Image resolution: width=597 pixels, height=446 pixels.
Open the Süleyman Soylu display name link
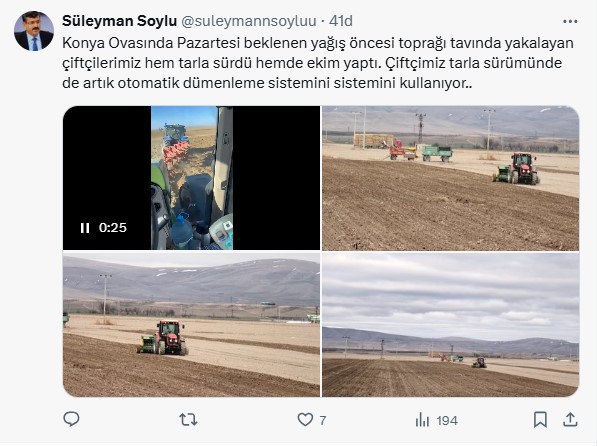pos(119,21)
